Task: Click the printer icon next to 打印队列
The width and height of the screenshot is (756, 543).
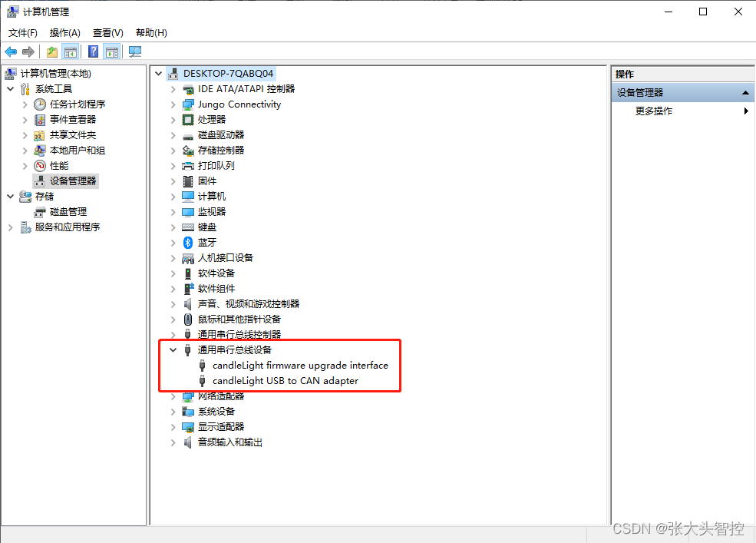Action: pyautogui.click(x=188, y=166)
